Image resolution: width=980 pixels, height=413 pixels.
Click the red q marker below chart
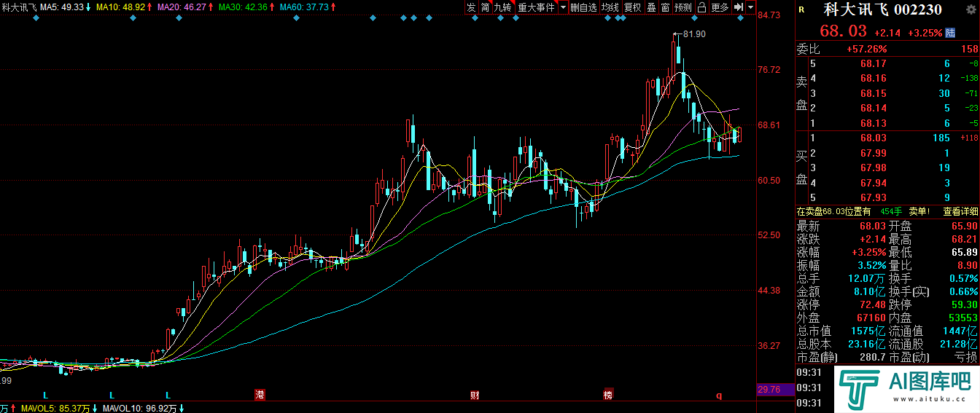point(719,396)
